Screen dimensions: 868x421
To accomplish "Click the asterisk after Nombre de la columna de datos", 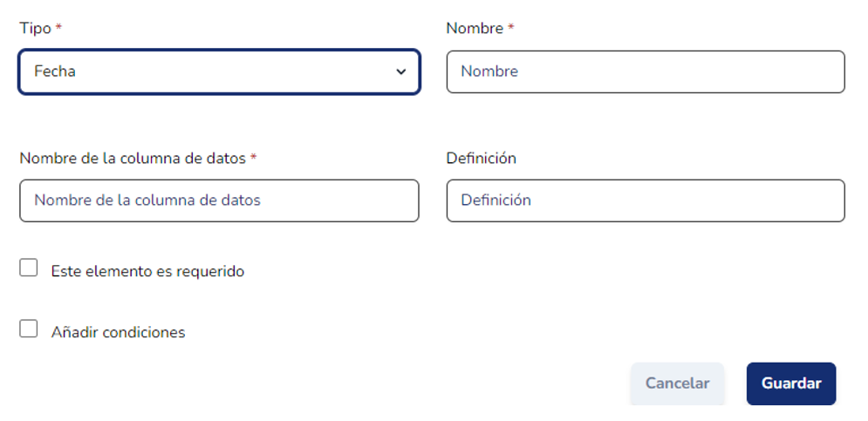I will pos(254,158).
